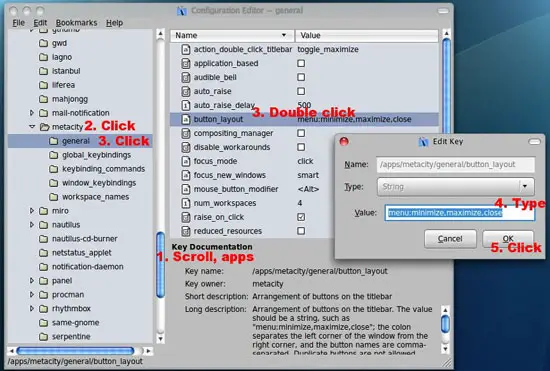
Task: Click the num_workspaces integer key icon
Action: (186, 203)
